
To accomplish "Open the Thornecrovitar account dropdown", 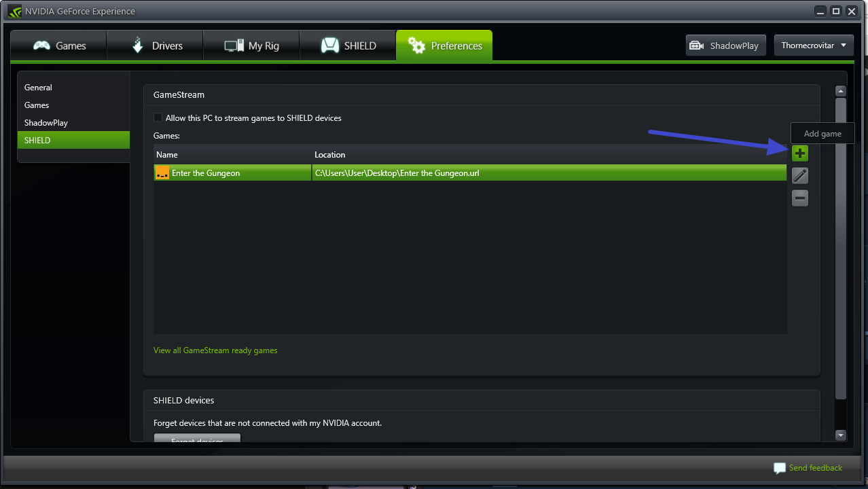I will point(814,46).
